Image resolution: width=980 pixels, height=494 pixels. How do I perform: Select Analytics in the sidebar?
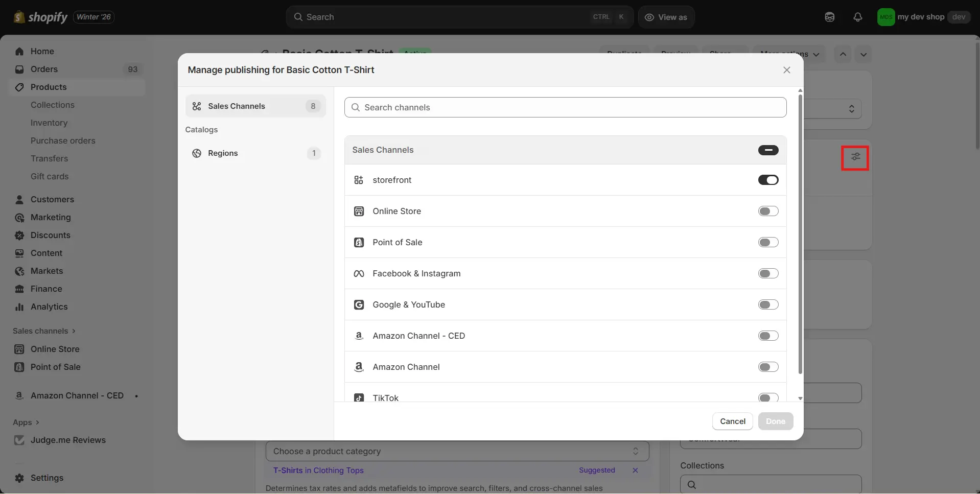coord(49,307)
